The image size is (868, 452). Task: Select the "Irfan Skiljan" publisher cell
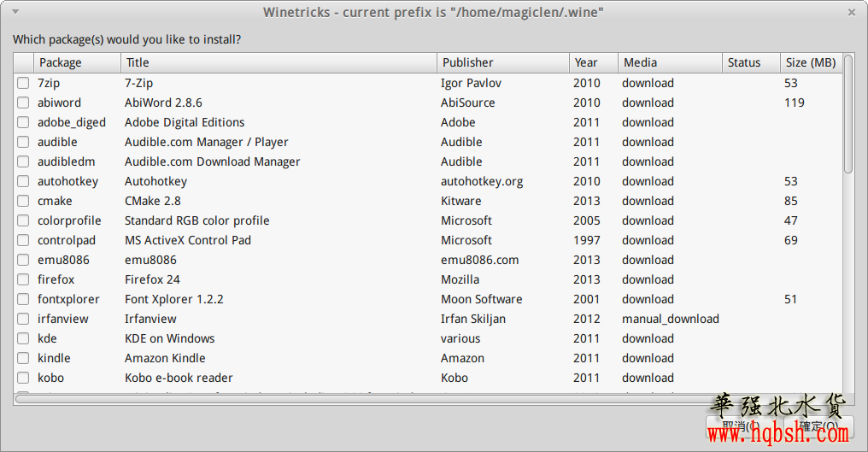(x=473, y=319)
